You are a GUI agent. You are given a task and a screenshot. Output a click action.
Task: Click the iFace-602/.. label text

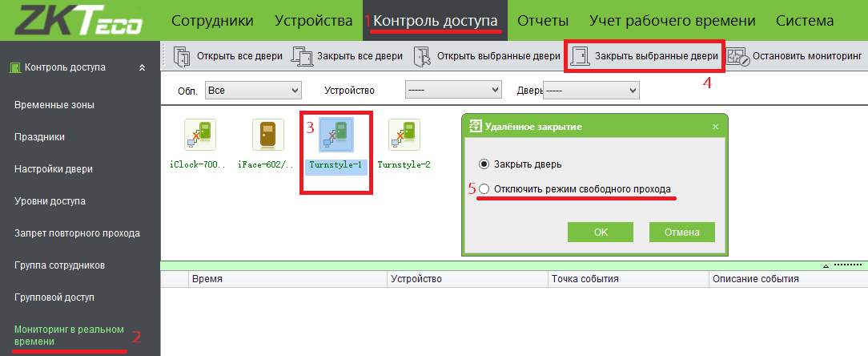coord(267,164)
